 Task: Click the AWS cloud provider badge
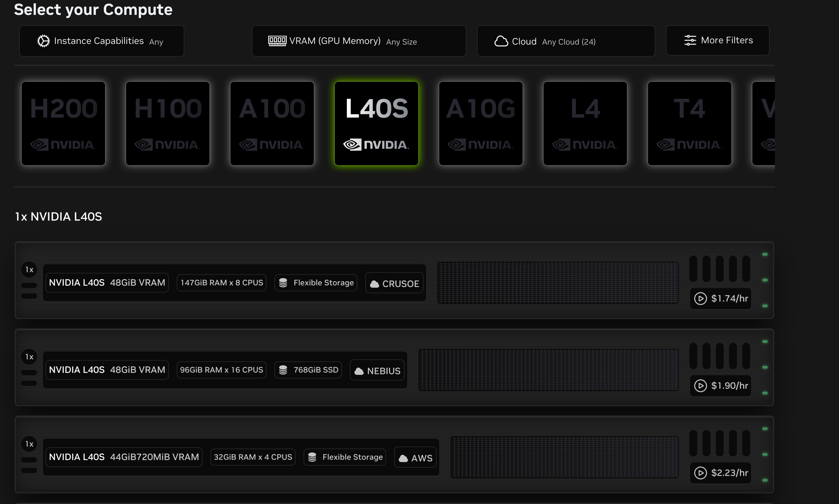(x=415, y=458)
